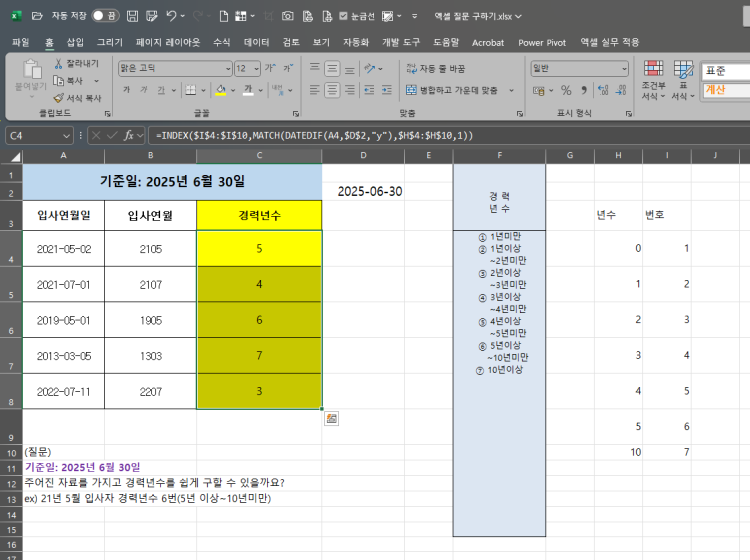Expand the Copy (복사) options arrow

pyautogui.click(x=96, y=81)
